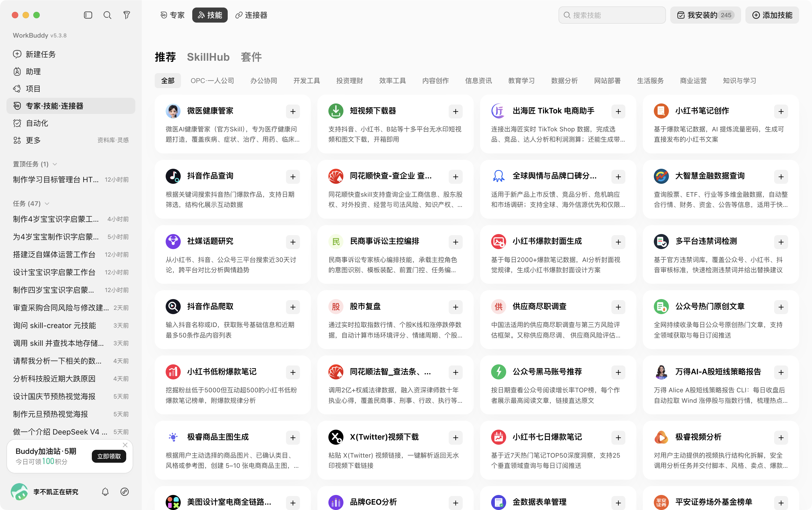Open the sidebar search icon
The image size is (812, 510).
[x=107, y=15]
